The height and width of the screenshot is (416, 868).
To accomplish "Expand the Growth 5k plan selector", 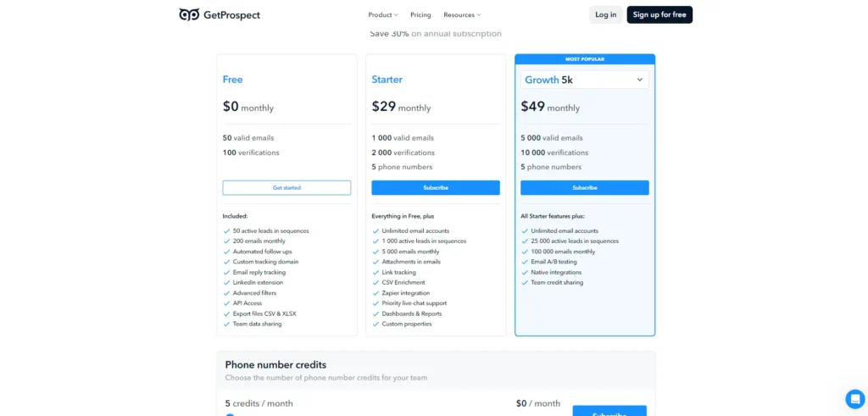I will coord(585,80).
